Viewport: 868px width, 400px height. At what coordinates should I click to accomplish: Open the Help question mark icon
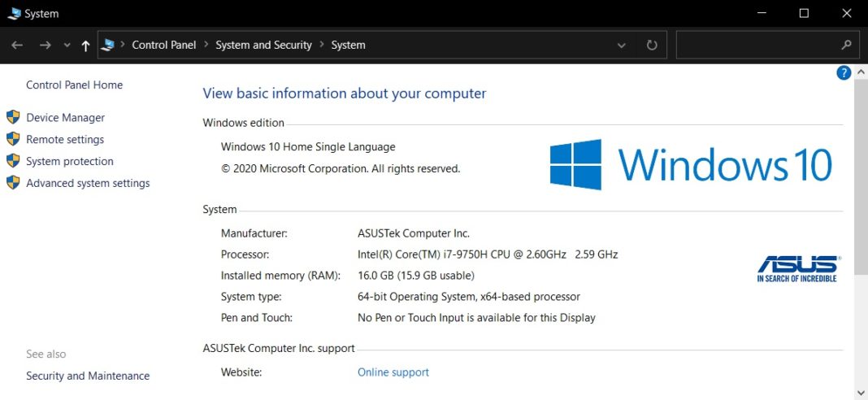pos(844,73)
